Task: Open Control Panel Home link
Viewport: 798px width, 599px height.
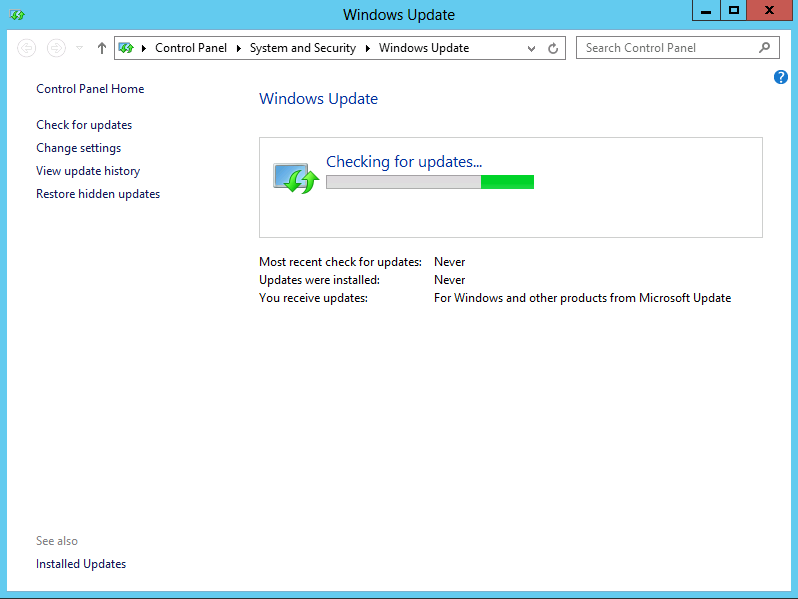Action: click(90, 89)
